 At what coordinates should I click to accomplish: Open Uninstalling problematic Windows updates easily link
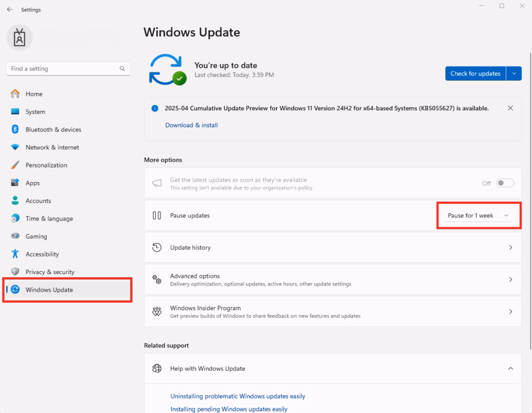(x=238, y=396)
